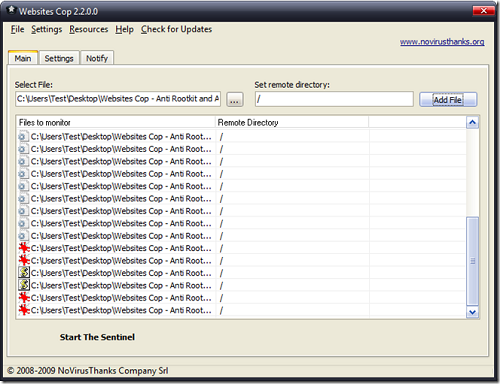Click the Add File button
Screen dimensions: 500x384
[448, 99]
